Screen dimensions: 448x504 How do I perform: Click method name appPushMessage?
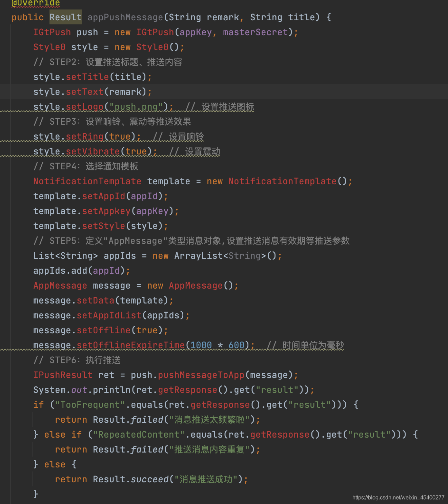[125, 17]
